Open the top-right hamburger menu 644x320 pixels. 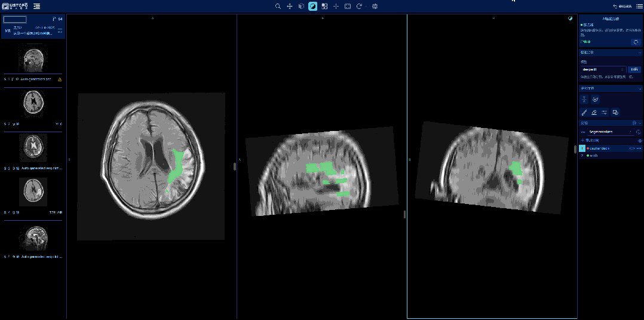pyautogui.click(x=639, y=6)
